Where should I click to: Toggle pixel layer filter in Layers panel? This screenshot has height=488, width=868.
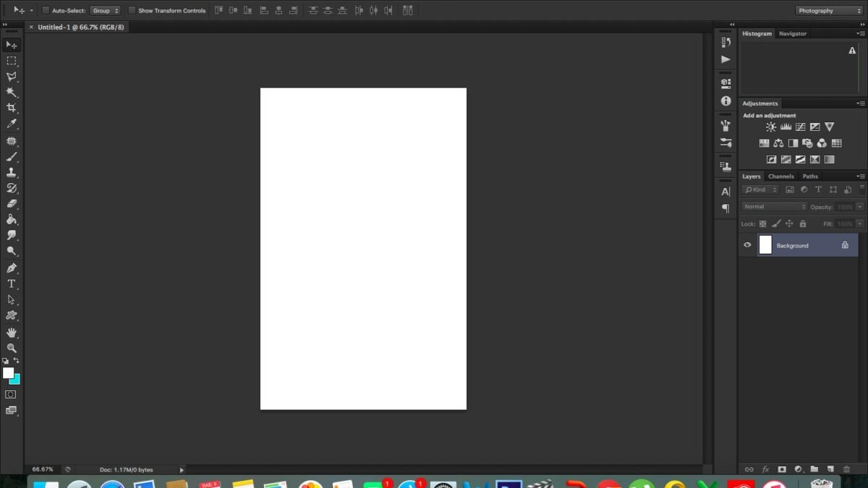tap(789, 189)
